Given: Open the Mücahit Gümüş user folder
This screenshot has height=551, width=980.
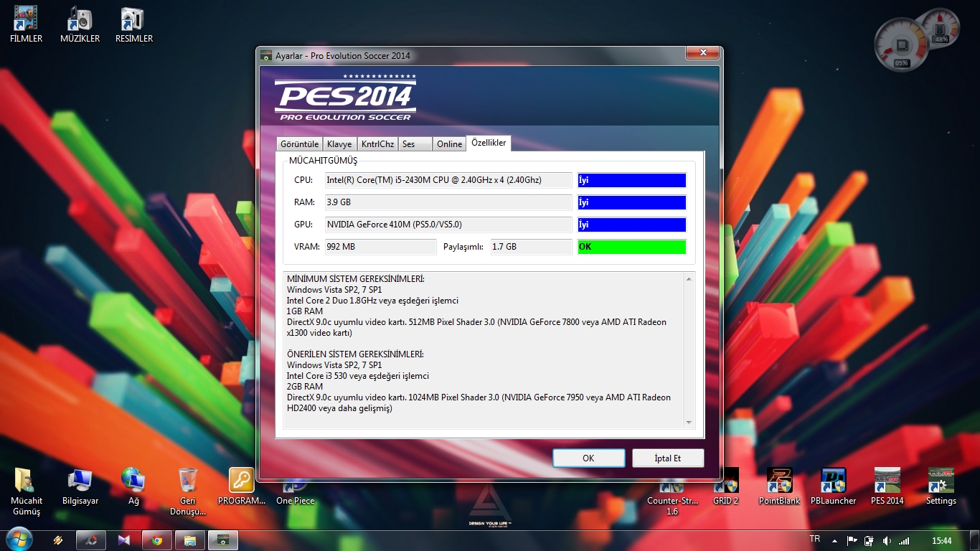Looking at the screenshot, I should (x=27, y=491).
